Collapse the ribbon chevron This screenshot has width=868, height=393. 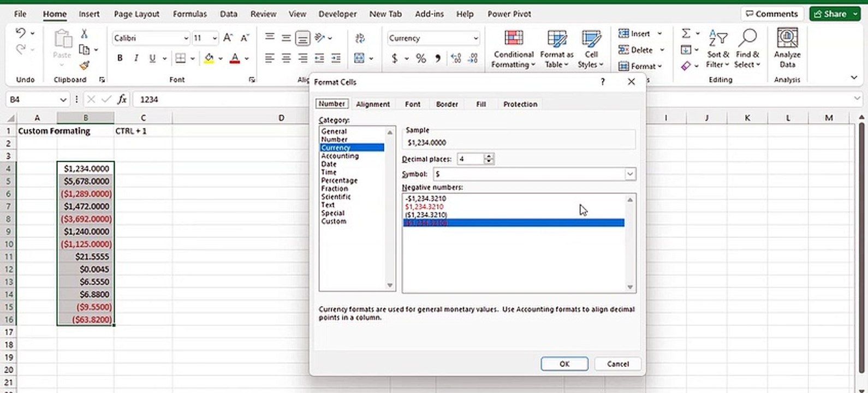click(854, 78)
